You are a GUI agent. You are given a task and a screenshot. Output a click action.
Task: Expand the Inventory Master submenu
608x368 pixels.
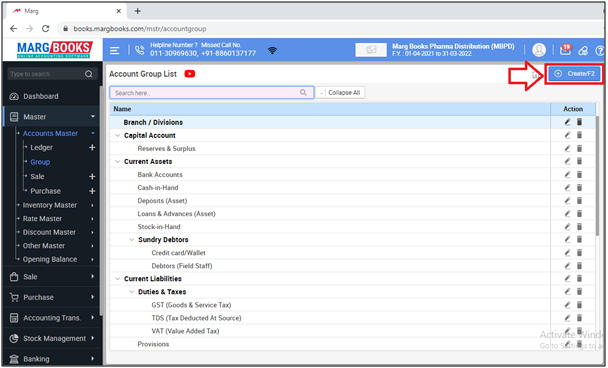(92, 205)
